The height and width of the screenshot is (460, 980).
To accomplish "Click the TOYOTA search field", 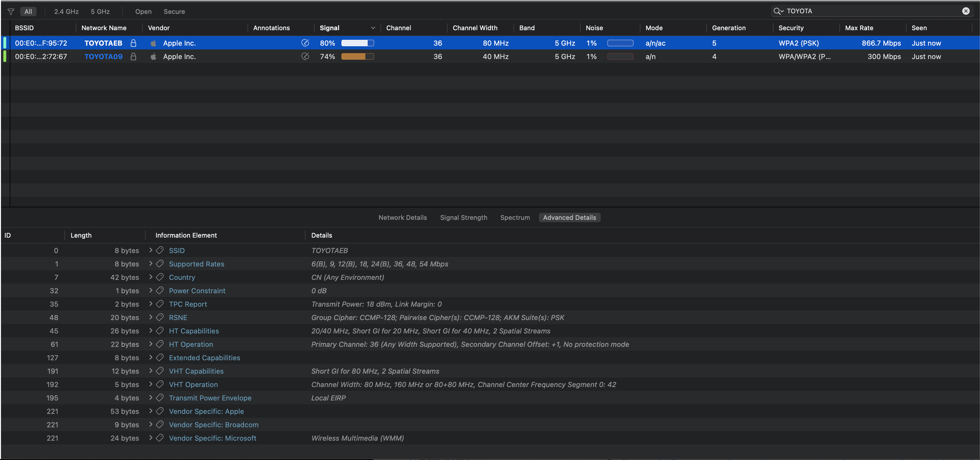I will pos(872,11).
